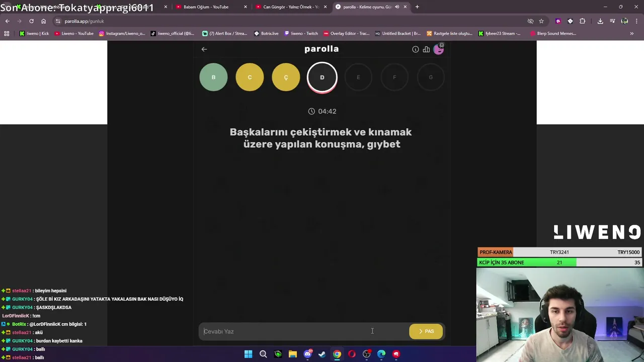644x362 pixels.
Task: Click the parolla.app/gunluk address bar
Action: (292, 21)
